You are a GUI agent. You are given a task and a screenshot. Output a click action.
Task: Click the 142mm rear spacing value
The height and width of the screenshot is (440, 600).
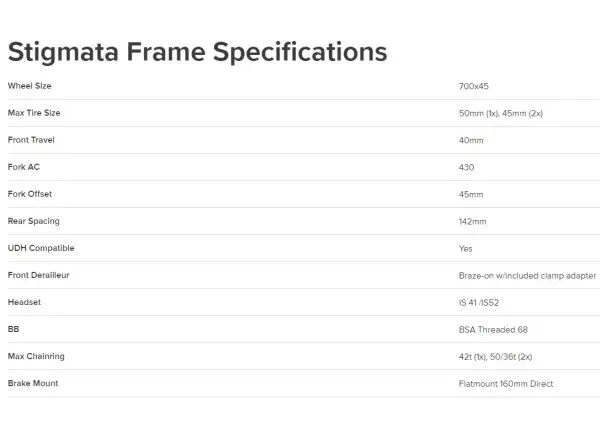473,222
